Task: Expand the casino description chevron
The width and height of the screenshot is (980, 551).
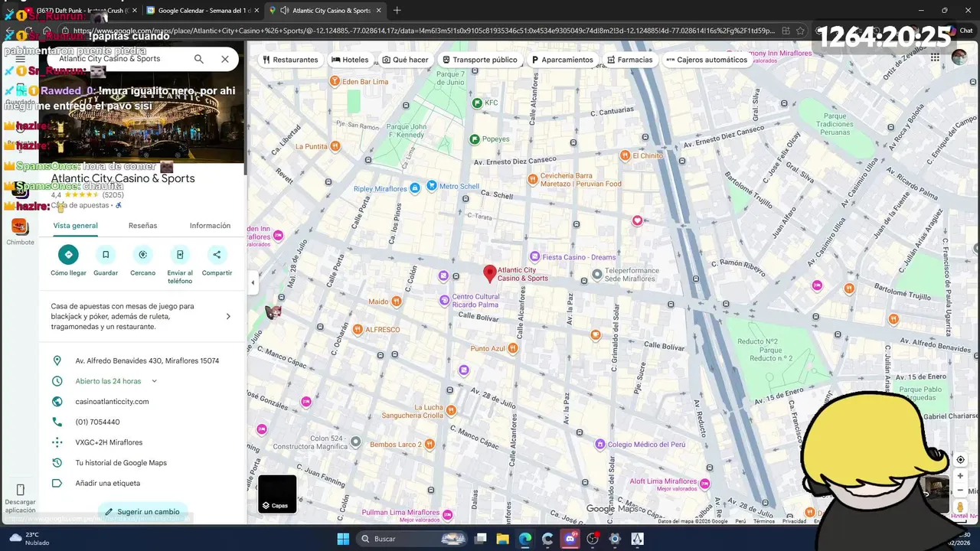Action: point(228,316)
